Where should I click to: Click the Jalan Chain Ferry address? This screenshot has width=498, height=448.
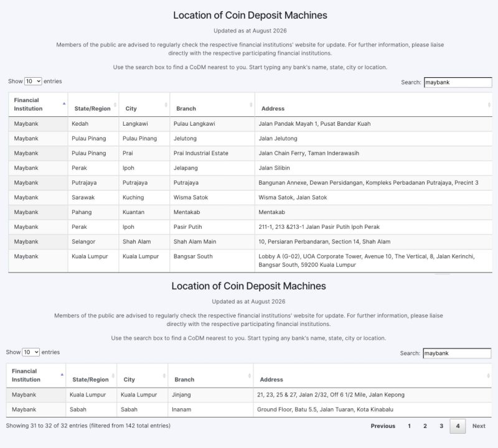(x=374, y=153)
